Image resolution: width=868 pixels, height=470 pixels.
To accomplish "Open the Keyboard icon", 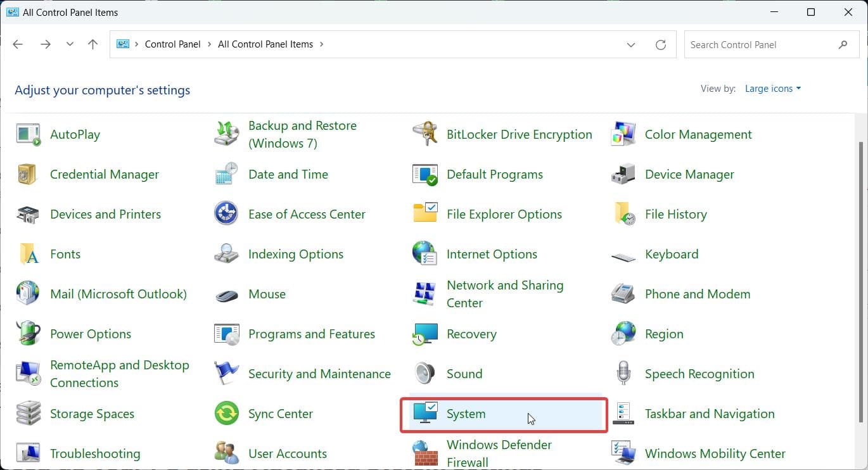I will click(x=623, y=254).
